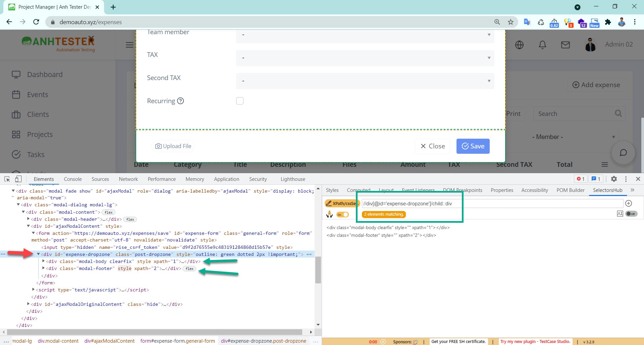Image resolution: width=644 pixels, height=345 pixels.
Task: Open the language globe icon in header
Action: point(519,45)
